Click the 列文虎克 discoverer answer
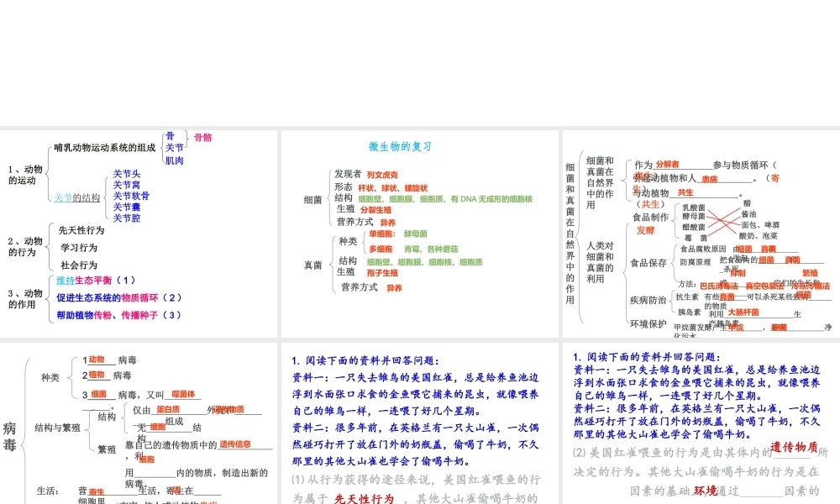Viewport: 840px width, 504px height. [x=382, y=175]
